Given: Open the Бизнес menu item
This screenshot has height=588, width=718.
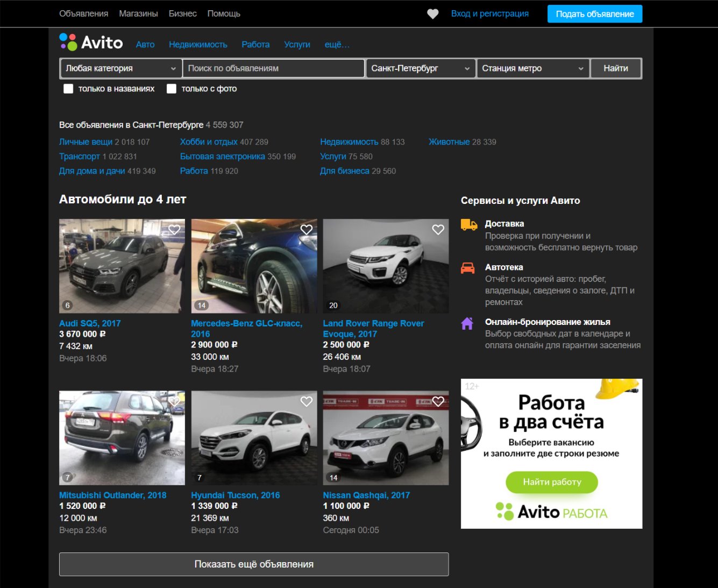Looking at the screenshot, I should click(183, 13).
